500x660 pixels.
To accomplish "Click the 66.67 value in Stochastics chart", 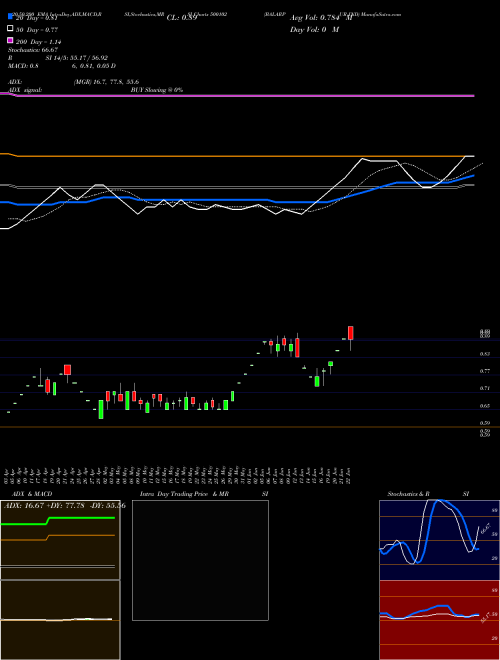I will pos(486,528).
